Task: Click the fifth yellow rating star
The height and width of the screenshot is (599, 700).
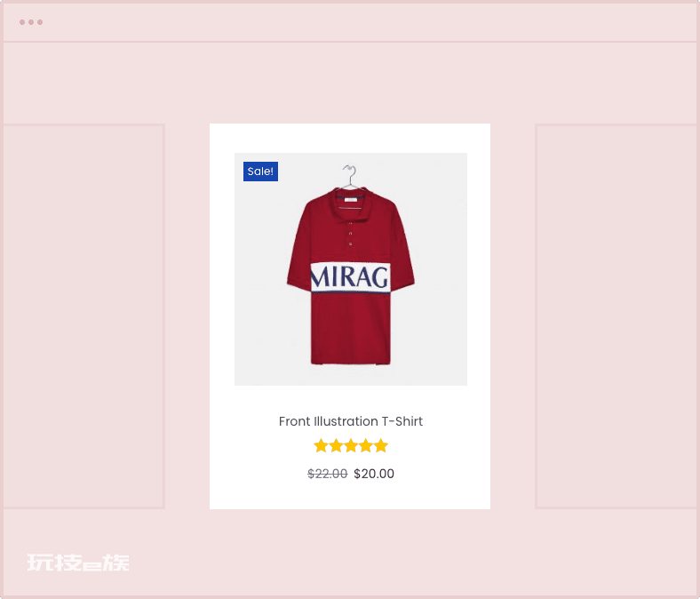Action: click(381, 446)
